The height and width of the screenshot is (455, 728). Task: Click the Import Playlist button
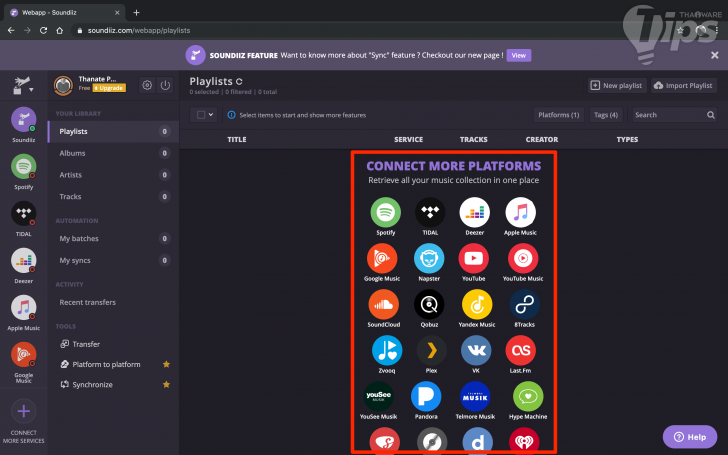(x=683, y=85)
